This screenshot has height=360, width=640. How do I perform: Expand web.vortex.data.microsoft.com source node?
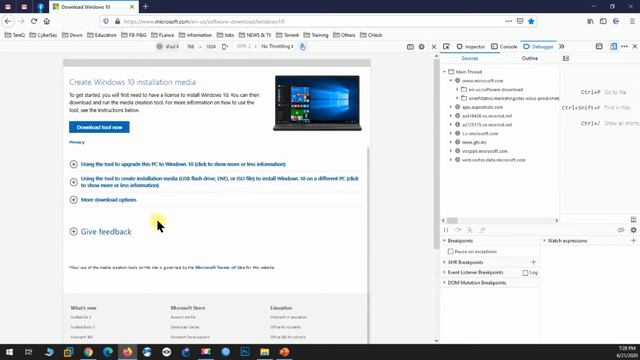[451, 160]
